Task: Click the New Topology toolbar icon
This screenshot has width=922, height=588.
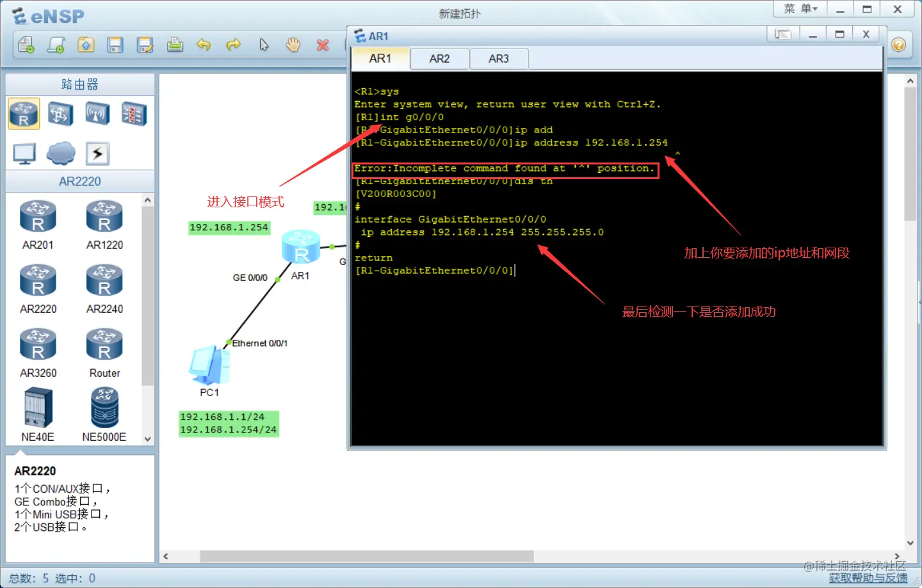Action: click(x=26, y=45)
